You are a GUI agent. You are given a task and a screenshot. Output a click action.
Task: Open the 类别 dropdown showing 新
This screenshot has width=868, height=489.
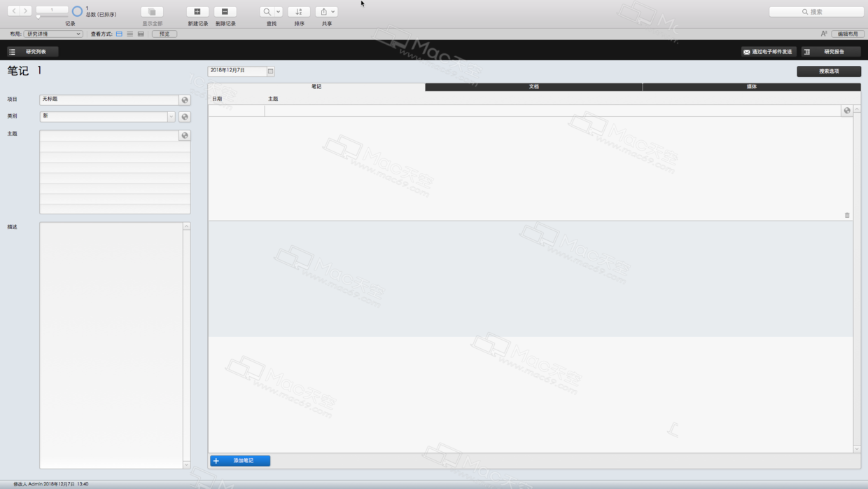170,116
